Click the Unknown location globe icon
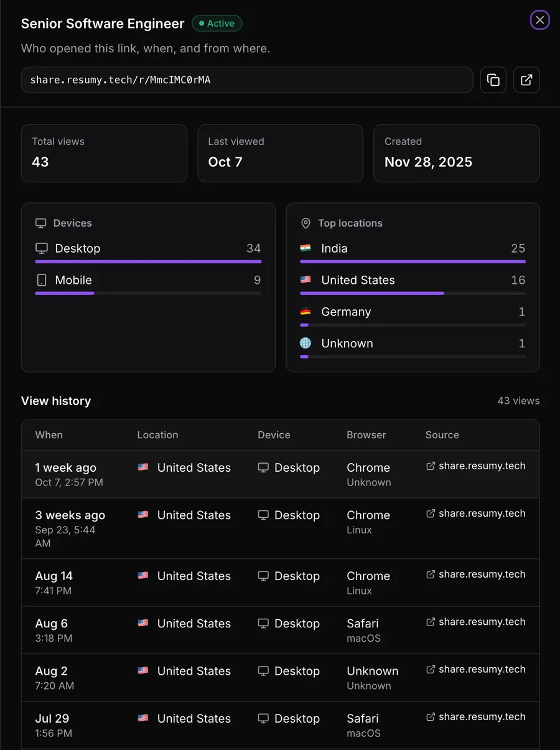Image resolution: width=560 pixels, height=750 pixels. pyautogui.click(x=306, y=343)
